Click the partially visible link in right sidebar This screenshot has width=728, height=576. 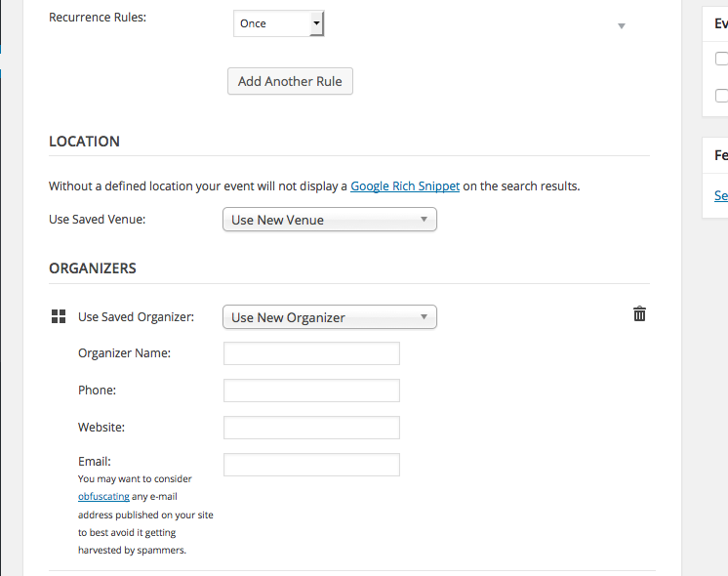point(720,196)
